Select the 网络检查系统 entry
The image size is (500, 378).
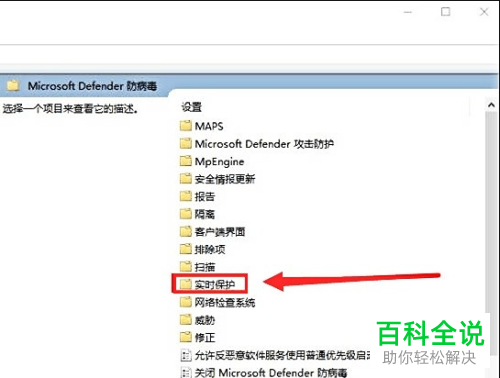coord(225,302)
